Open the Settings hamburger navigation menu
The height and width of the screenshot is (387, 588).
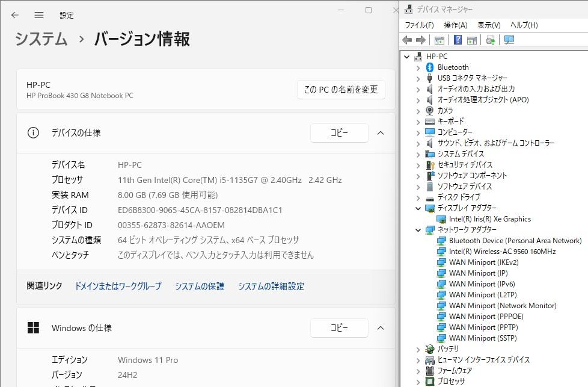click(39, 15)
